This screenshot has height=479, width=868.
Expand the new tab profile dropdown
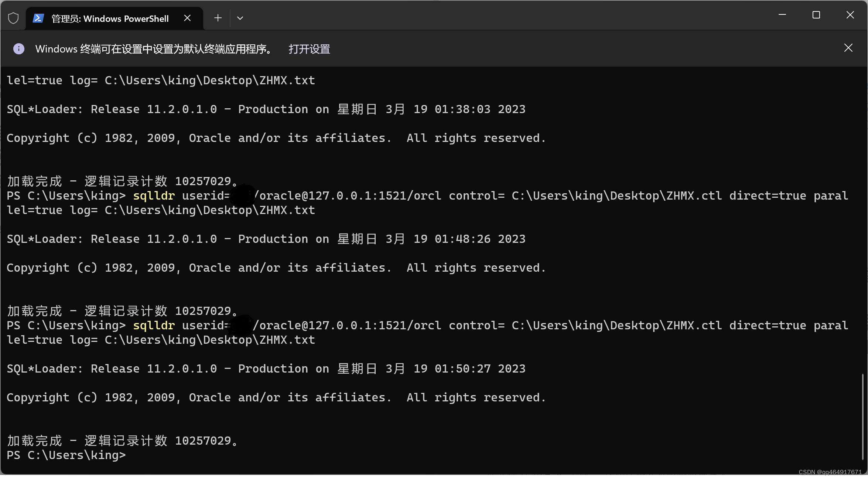(x=240, y=18)
